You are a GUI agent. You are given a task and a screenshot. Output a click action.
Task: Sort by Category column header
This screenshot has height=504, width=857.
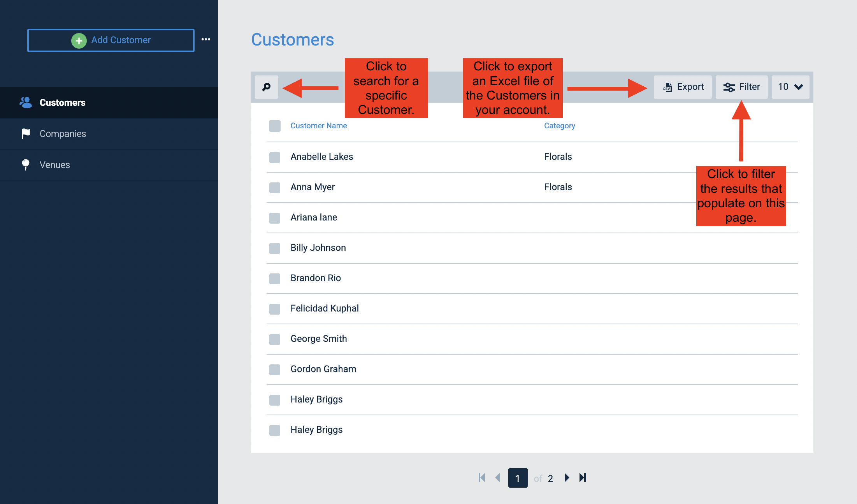click(x=560, y=126)
